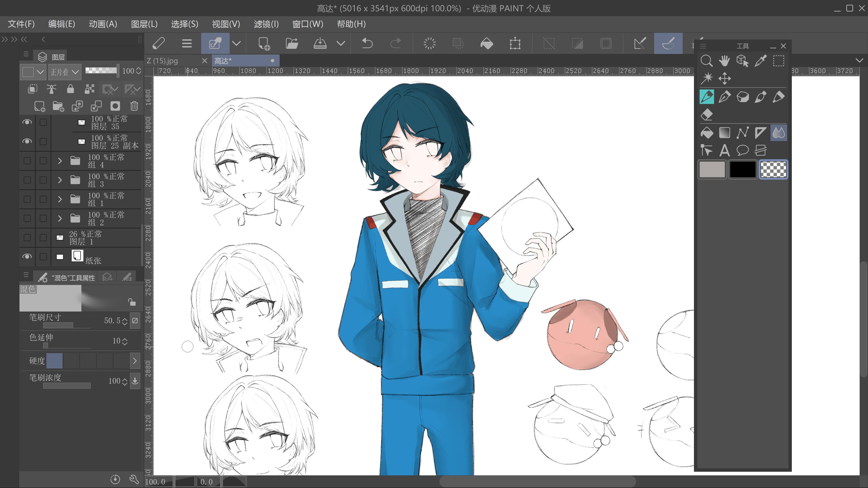Select the Magnifier zoom tool

[x=706, y=61]
